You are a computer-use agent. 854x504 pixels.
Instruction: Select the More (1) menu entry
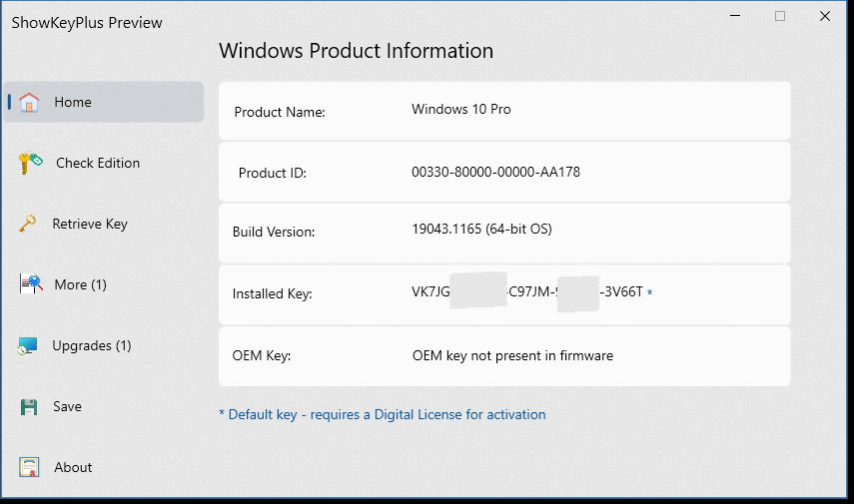(80, 284)
